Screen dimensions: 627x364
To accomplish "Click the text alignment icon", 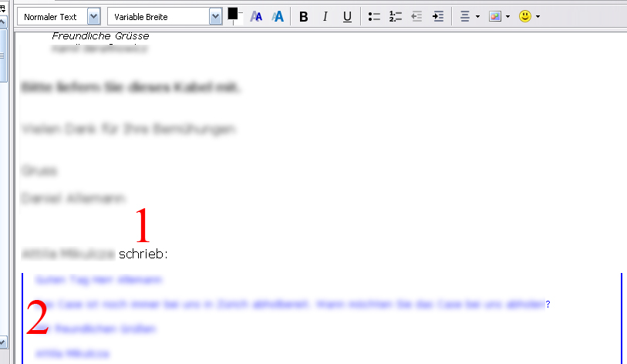I will tap(465, 16).
